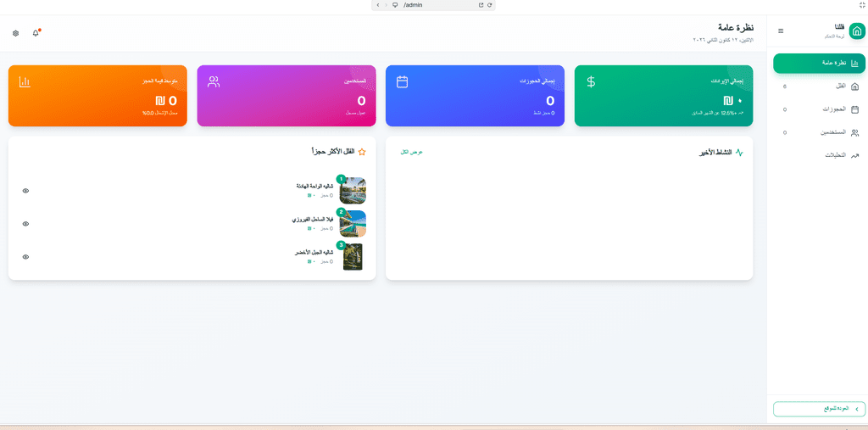Click the العودة للموقع button
This screenshot has width=868, height=430.
pos(819,409)
